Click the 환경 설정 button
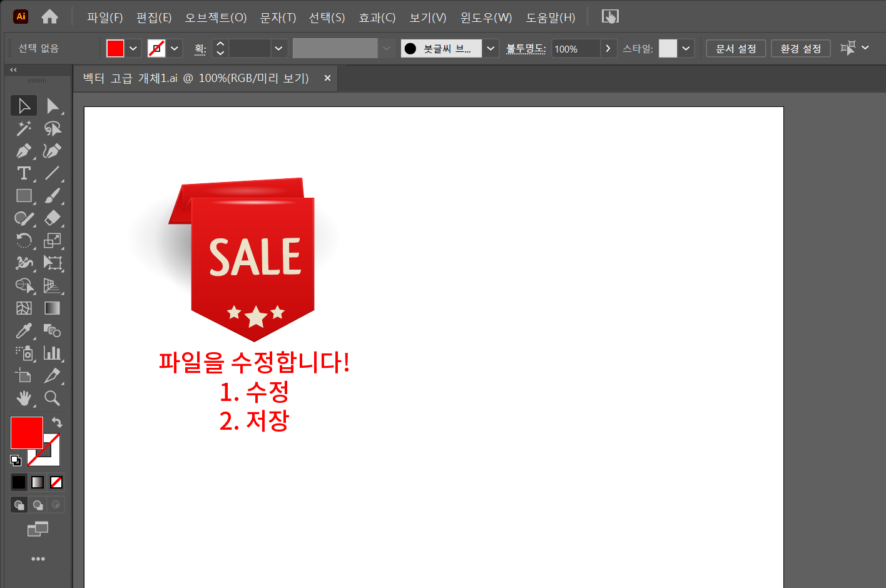886x588 pixels. tap(800, 48)
